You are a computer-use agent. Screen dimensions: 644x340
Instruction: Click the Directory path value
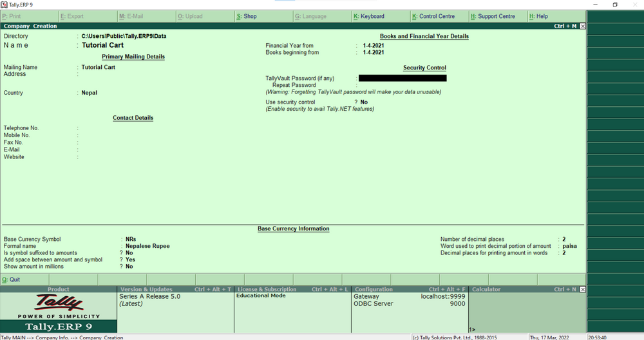pos(124,36)
